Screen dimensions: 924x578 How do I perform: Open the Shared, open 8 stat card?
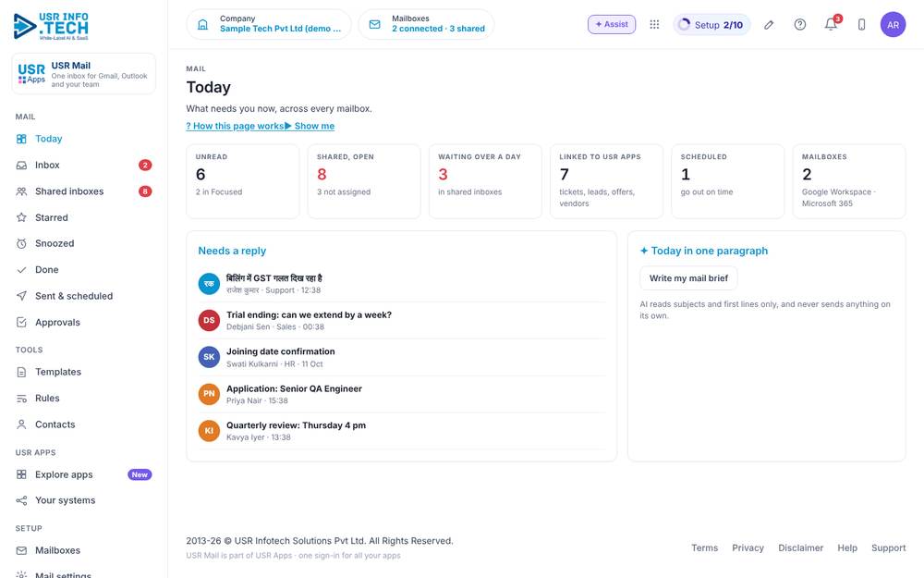[364, 181]
